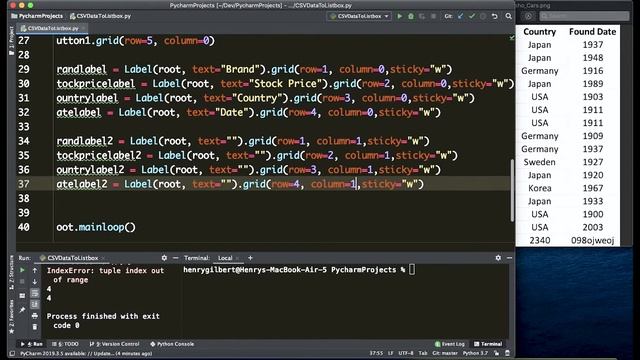The height and width of the screenshot is (360, 640).
Task: Revert changes with the rollback arrow icon
Action: 494,16
